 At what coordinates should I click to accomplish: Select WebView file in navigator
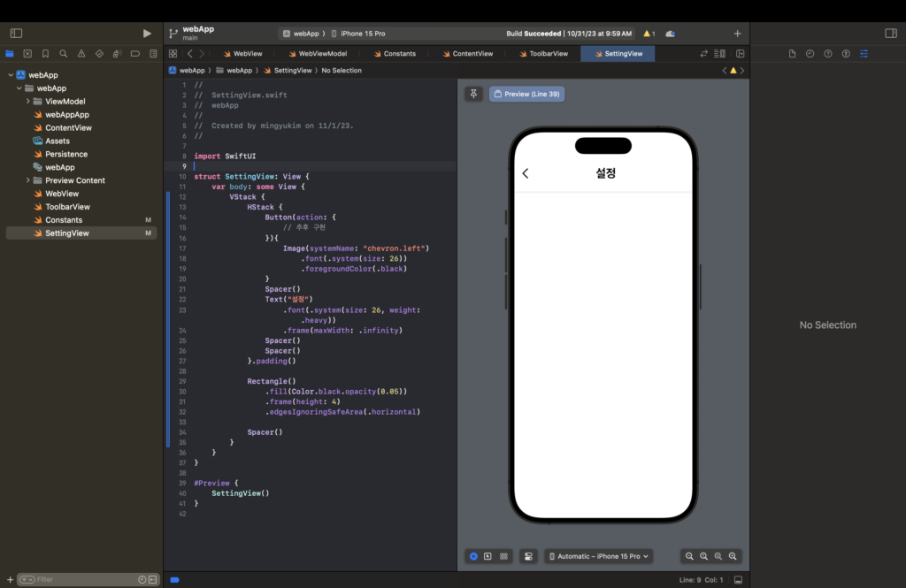62,194
